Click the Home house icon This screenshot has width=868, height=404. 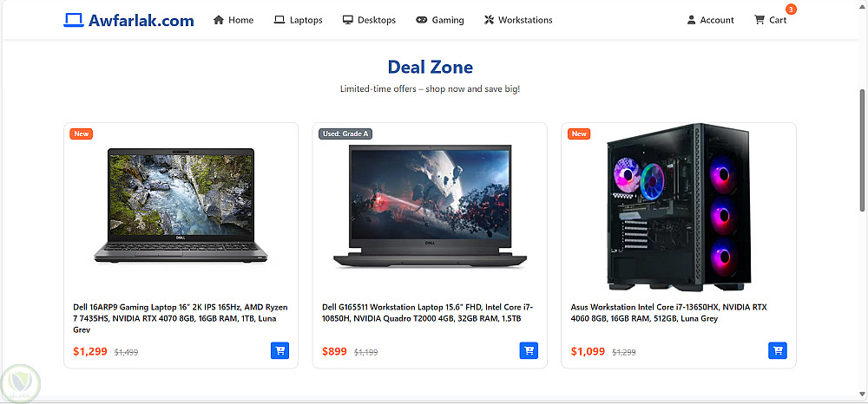coord(219,20)
